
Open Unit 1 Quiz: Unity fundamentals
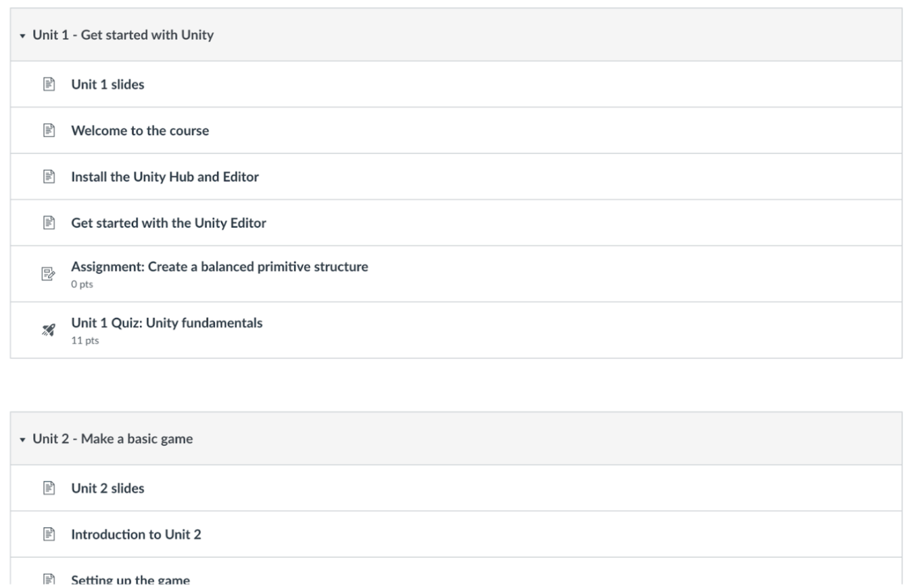(167, 323)
